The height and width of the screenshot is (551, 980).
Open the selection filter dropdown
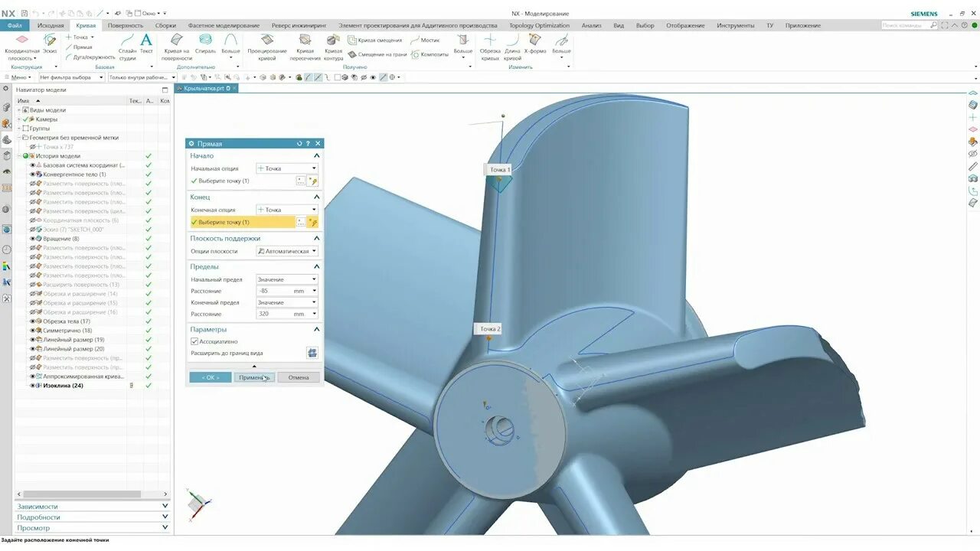(73, 77)
